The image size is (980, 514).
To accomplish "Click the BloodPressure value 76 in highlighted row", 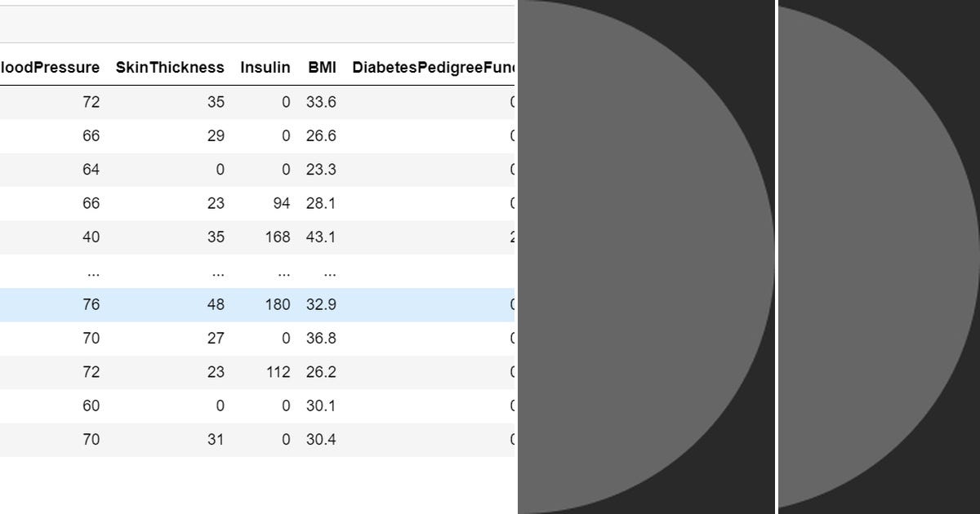I will [x=91, y=304].
